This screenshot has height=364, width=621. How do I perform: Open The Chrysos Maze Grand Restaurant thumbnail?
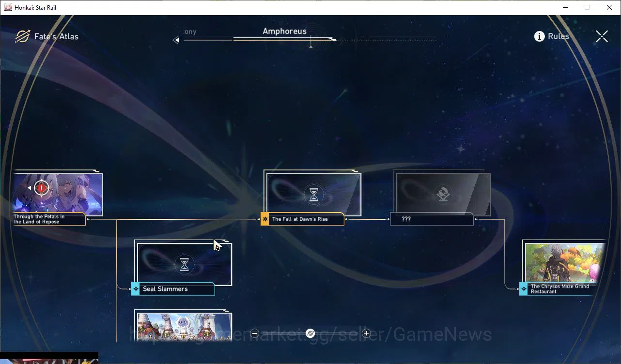(x=565, y=263)
